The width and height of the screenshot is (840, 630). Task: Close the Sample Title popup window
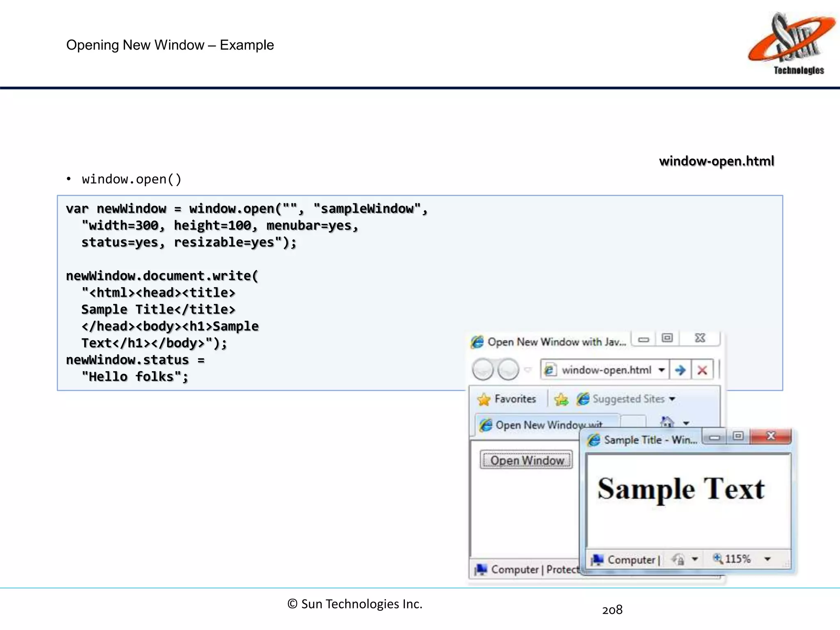(771, 436)
